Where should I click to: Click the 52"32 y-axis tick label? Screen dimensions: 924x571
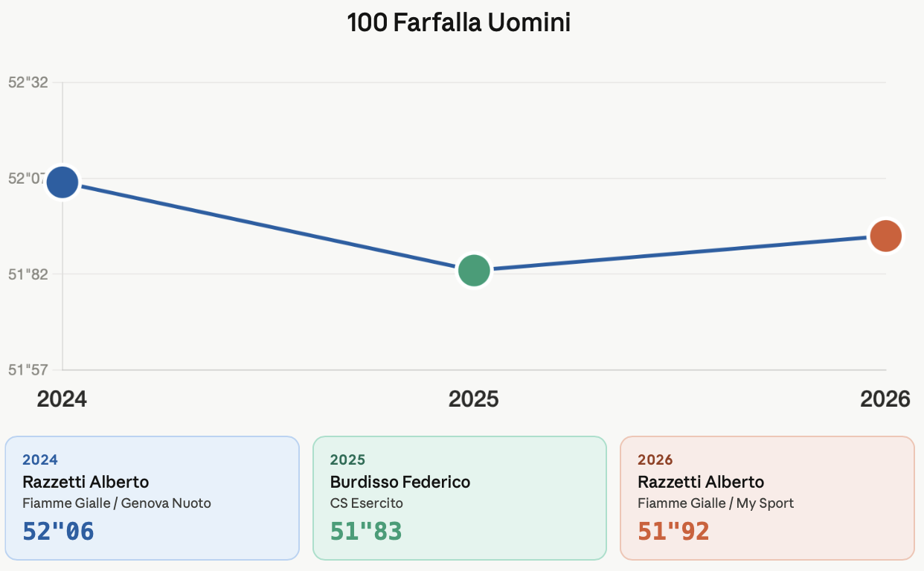pos(28,83)
